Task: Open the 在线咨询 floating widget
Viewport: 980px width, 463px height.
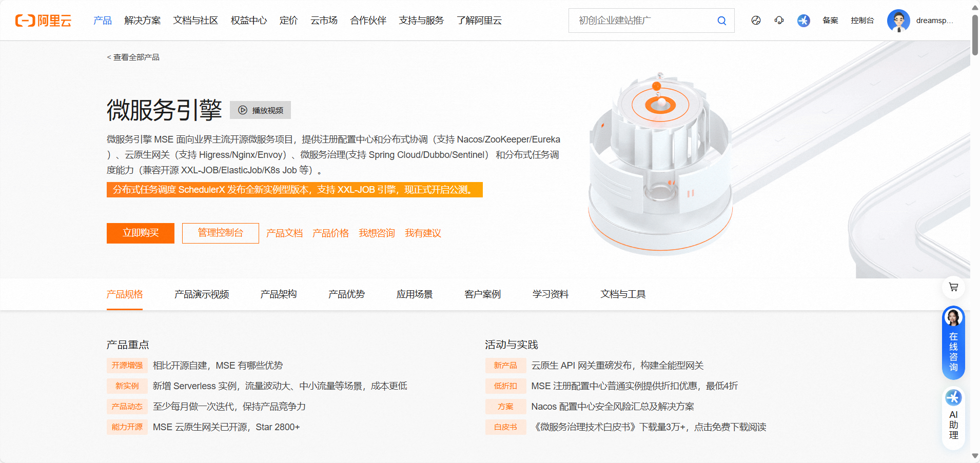Action: tap(953, 343)
